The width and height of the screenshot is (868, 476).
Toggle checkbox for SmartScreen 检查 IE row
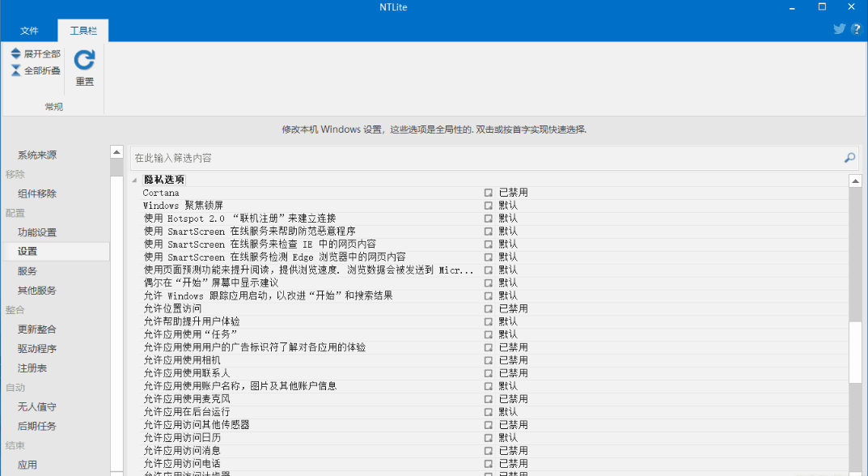489,244
